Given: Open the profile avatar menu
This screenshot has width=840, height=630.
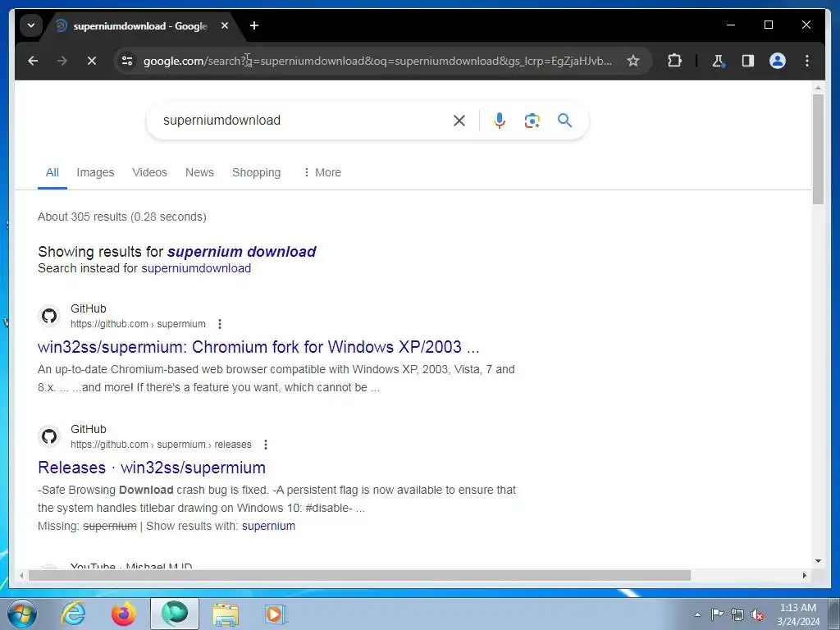Looking at the screenshot, I should coord(778,61).
